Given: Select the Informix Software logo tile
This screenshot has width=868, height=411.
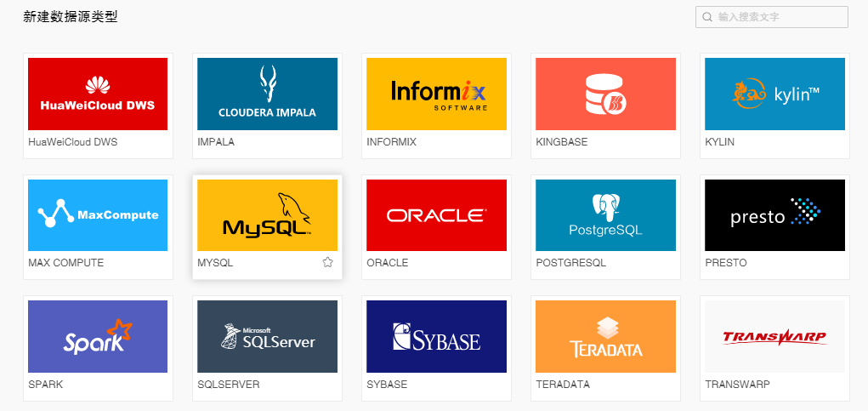Looking at the screenshot, I should pos(436,94).
